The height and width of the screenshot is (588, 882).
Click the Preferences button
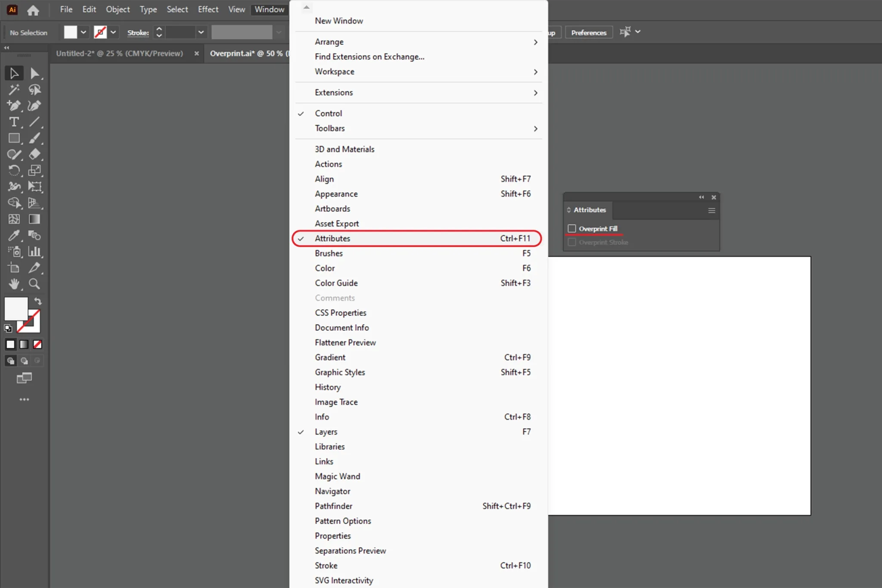(588, 32)
